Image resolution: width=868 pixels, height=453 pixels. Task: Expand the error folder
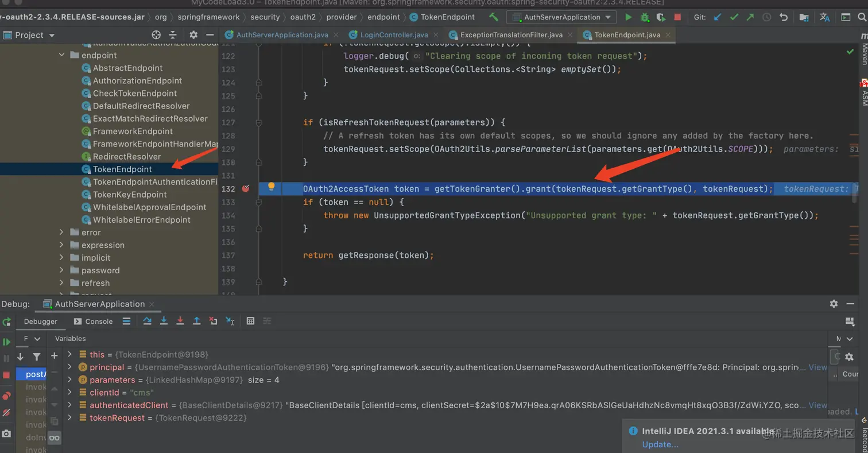click(62, 232)
